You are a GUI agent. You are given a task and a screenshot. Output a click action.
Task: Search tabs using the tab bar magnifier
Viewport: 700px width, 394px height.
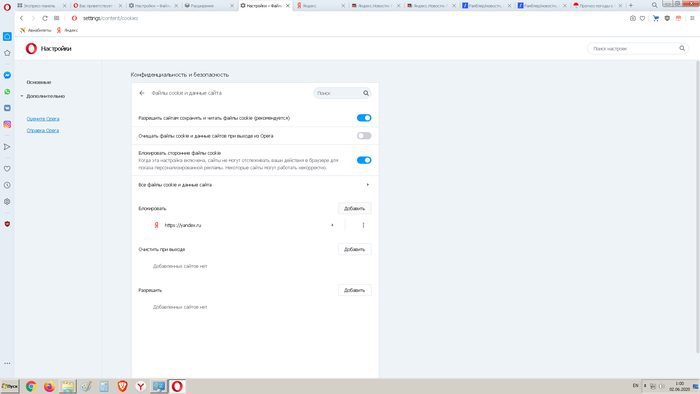tap(654, 5)
